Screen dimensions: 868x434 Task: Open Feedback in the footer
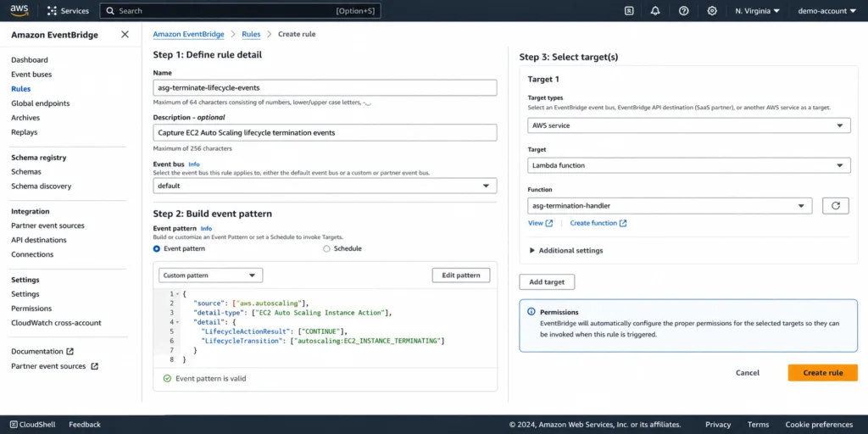[85, 425]
